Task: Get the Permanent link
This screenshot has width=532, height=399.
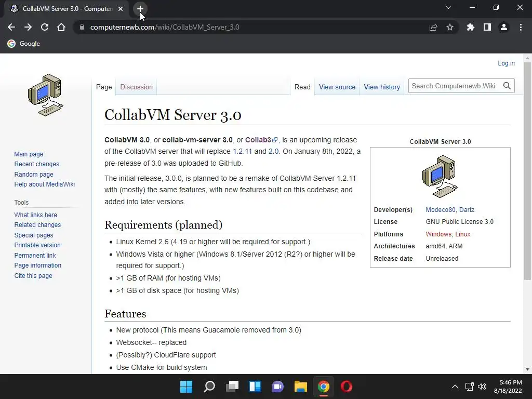Action: 35,256
